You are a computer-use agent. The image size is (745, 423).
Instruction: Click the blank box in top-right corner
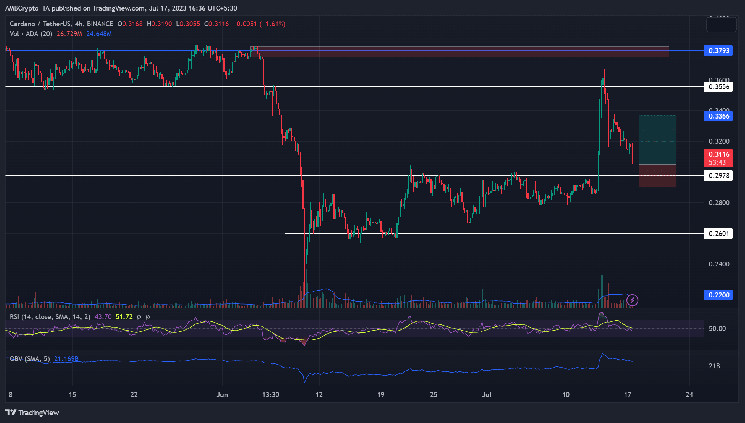point(721,24)
